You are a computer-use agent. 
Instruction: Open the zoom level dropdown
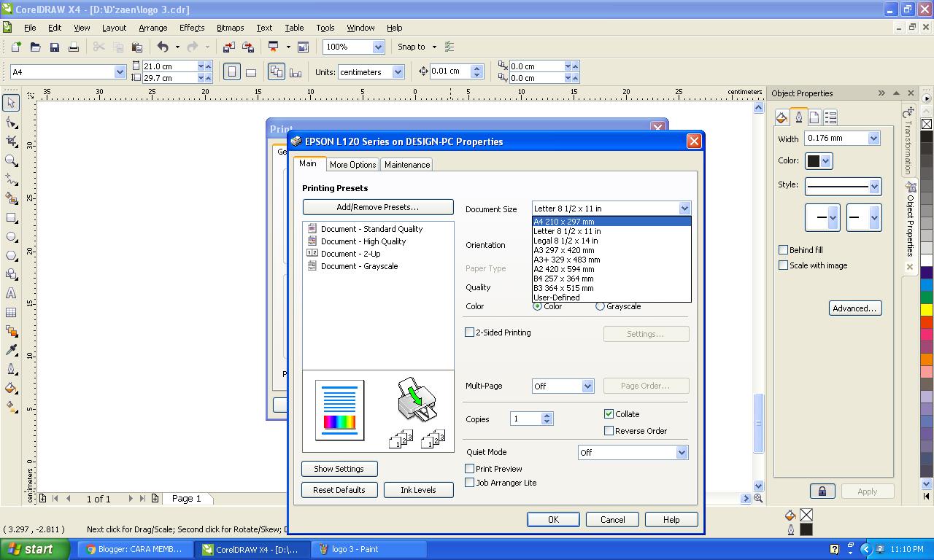[378, 47]
